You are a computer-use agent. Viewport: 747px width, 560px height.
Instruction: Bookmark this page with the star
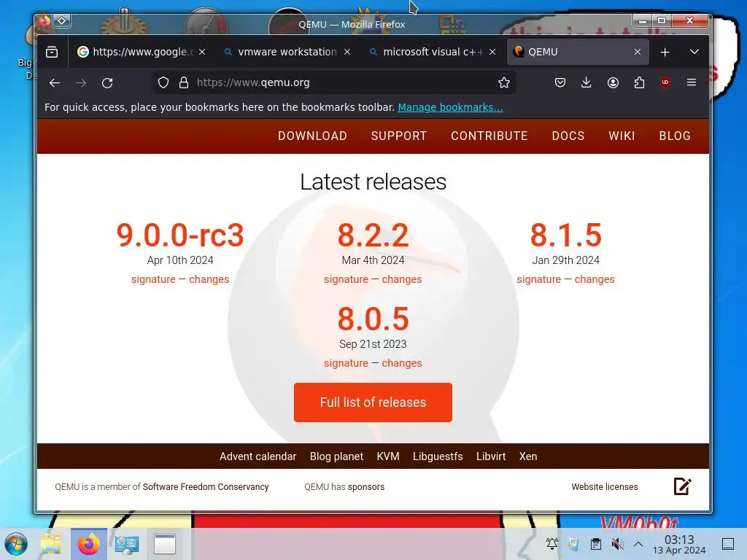(504, 83)
